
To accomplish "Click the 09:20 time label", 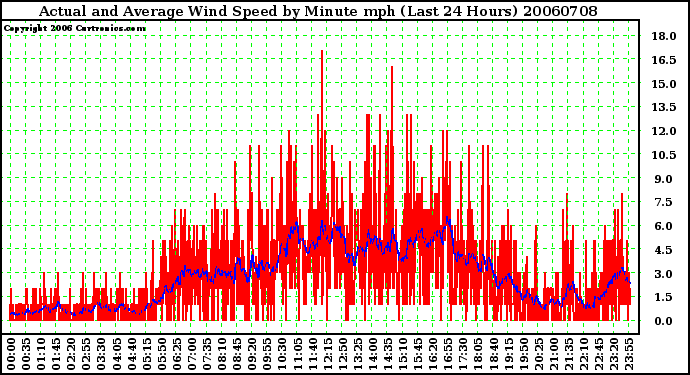I will click(252, 354).
